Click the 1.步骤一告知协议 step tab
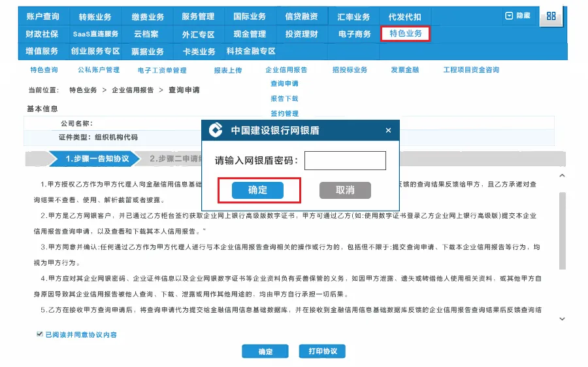 click(95, 158)
